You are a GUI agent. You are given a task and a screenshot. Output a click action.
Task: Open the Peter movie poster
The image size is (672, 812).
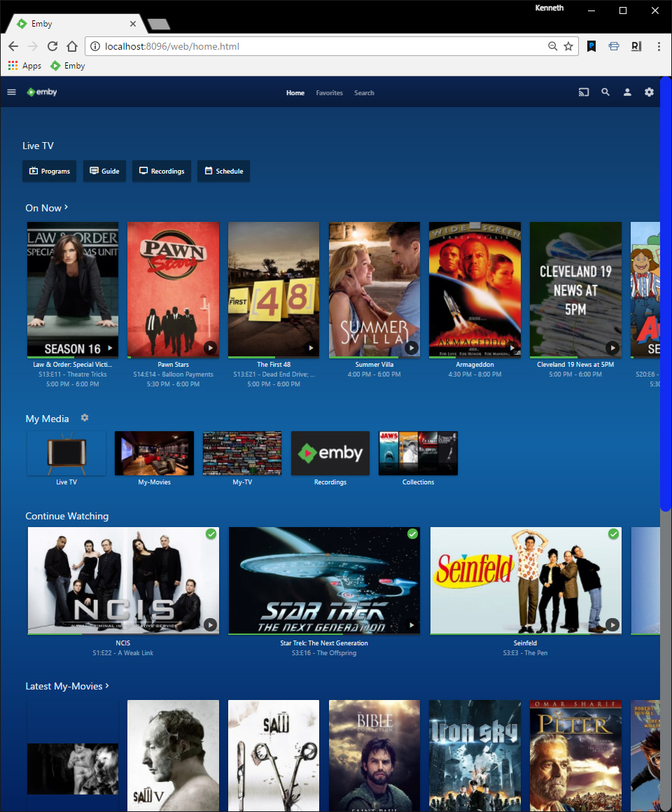click(x=575, y=755)
